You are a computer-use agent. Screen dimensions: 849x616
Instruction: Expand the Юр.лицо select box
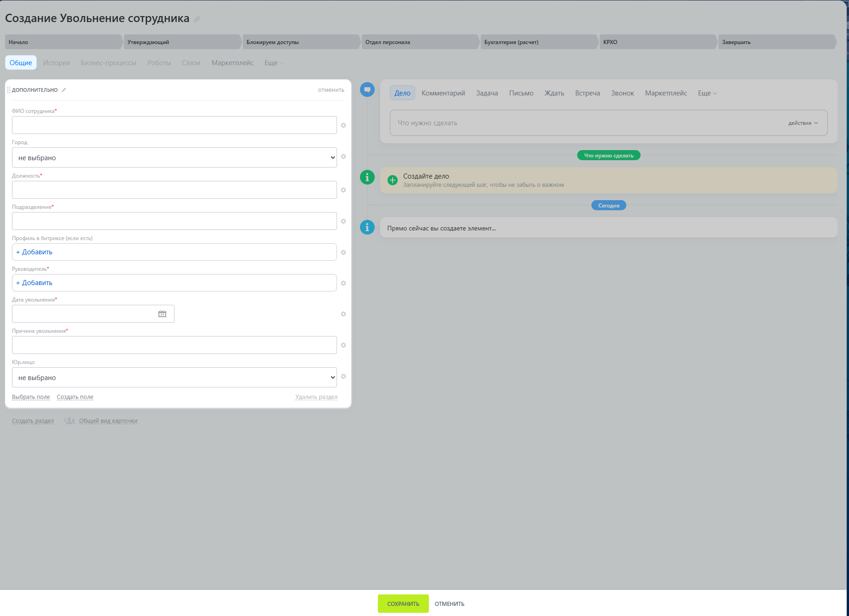(x=174, y=377)
